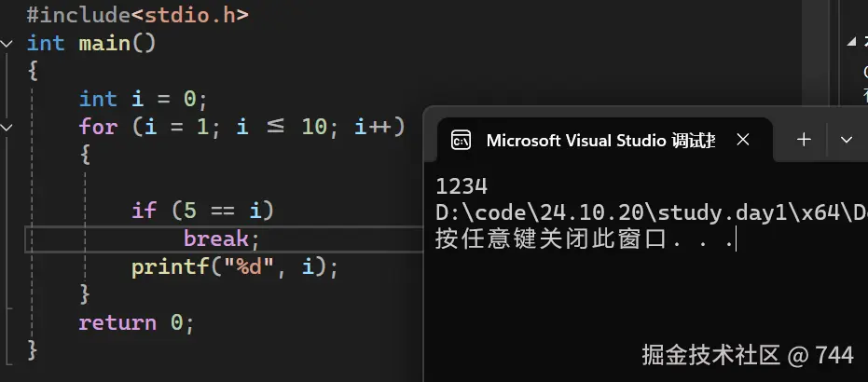Click the '1234' console output
Screen dimensions: 868x382
pyautogui.click(x=462, y=186)
